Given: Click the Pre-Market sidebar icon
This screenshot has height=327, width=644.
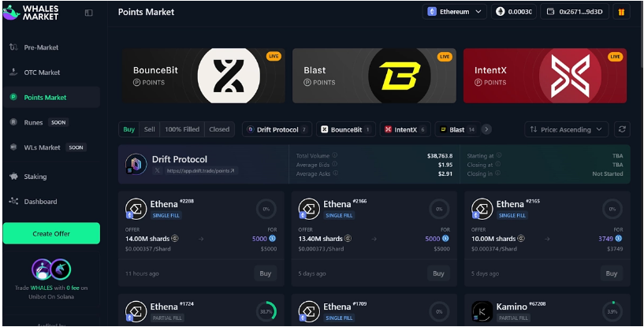Looking at the screenshot, I should click(x=13, y=47).
